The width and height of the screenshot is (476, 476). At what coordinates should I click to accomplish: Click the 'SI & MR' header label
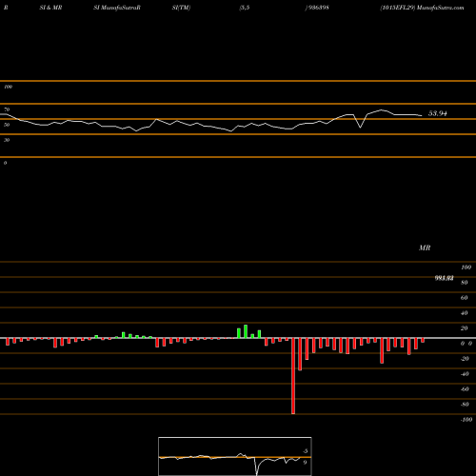click(50, 8)
